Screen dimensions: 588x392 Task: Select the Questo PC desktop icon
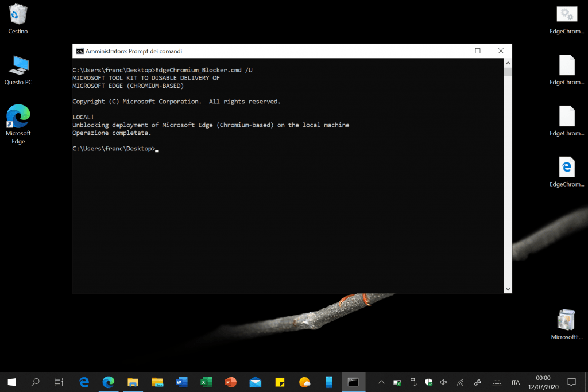[x=18, y=70]
